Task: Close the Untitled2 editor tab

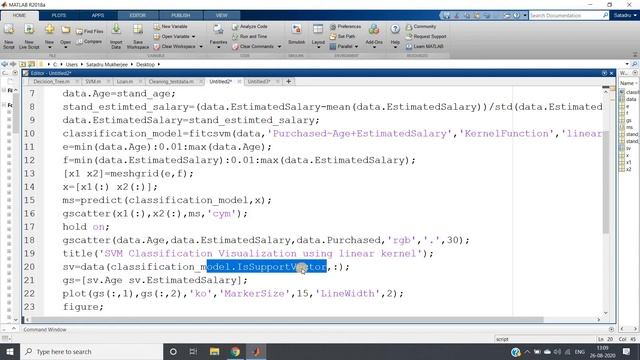Action: (239, 82)
